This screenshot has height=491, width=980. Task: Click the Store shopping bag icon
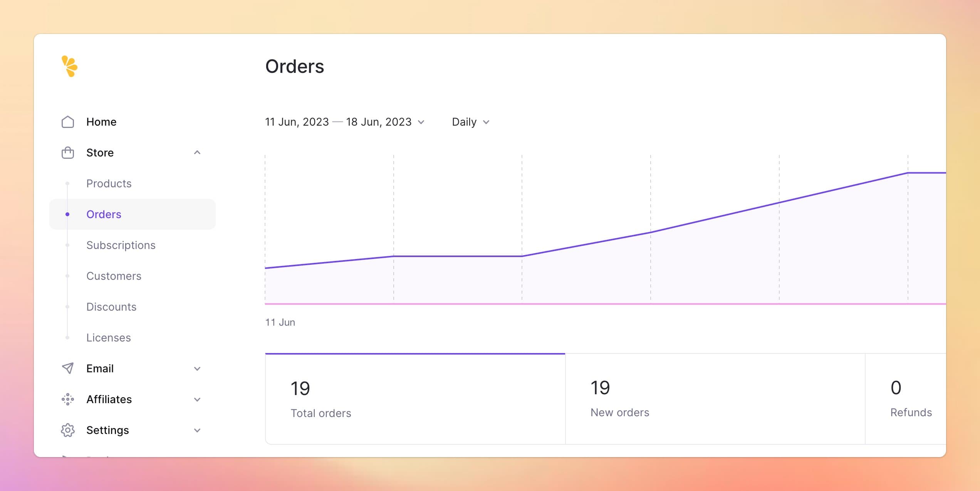coord(68,153)
